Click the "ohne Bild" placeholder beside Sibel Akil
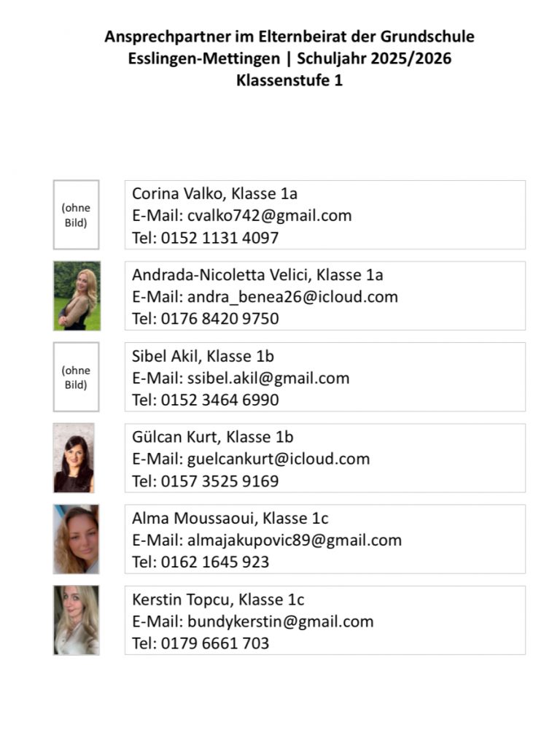The height and width of the screenshot is (752, 560). coord(76,377)
